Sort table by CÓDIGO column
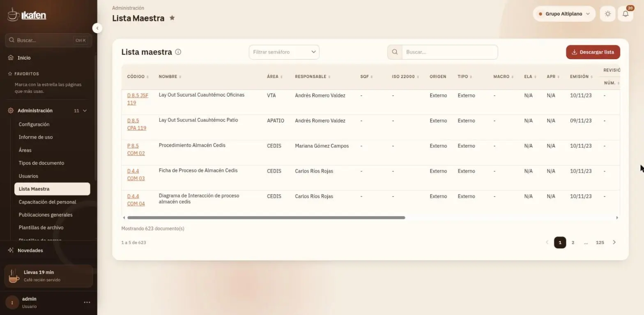This screenshot has height=315, width=644. pos(138,76)
